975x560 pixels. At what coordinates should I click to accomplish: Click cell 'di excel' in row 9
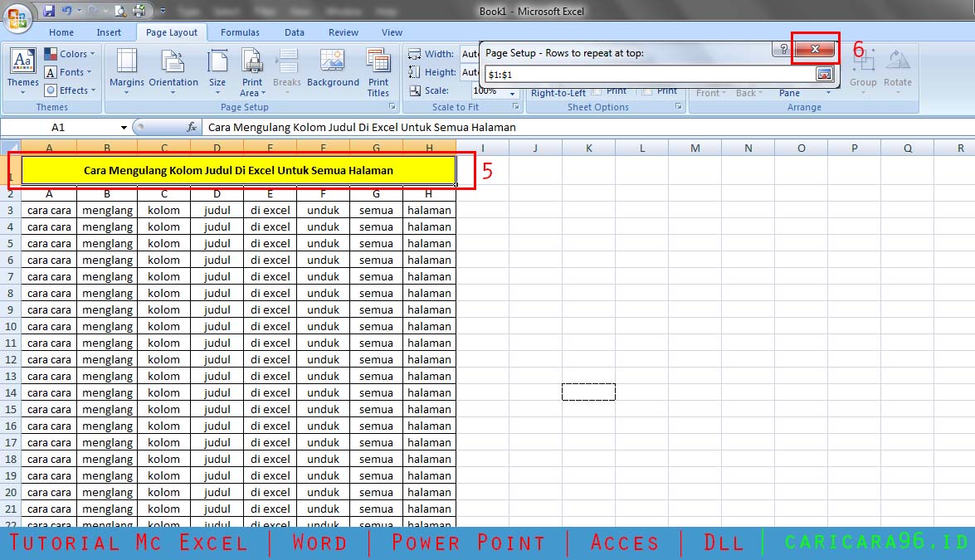coord(270,309)
